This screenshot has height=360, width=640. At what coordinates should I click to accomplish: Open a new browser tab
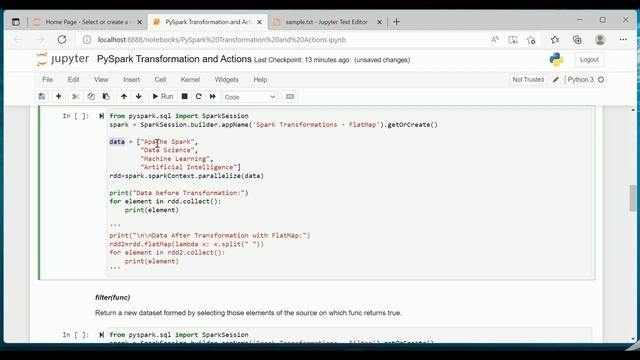click(x=396, y=22)
